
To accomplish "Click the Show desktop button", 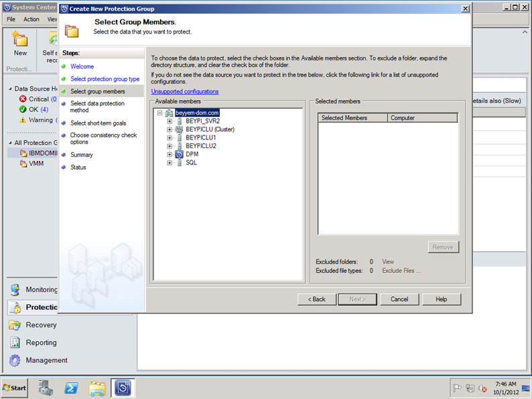I will pyautogui.click(x=526, y=388).
